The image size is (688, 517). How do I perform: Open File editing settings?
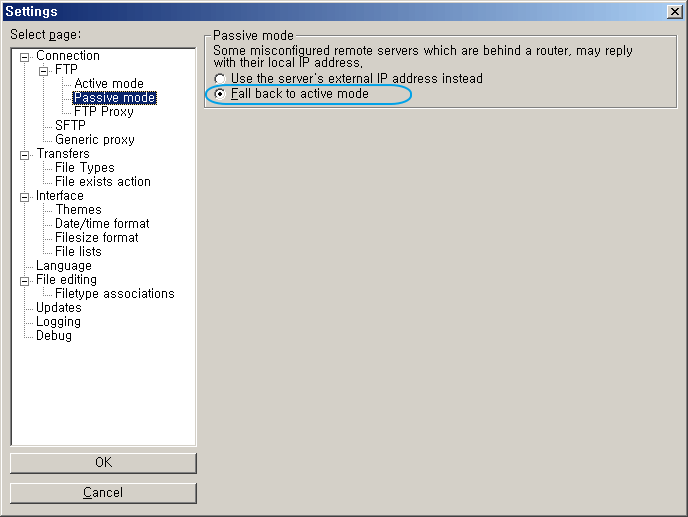(66, 280)
